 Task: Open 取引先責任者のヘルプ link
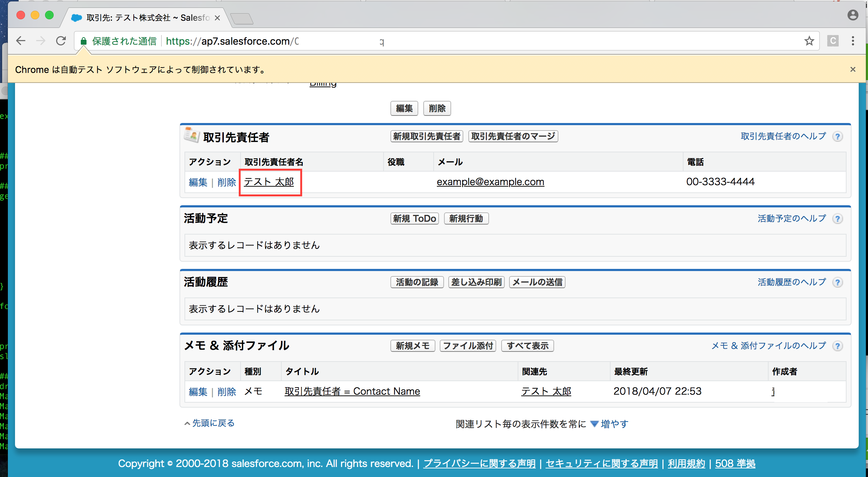pyautogui.click(x=784, y=136)
